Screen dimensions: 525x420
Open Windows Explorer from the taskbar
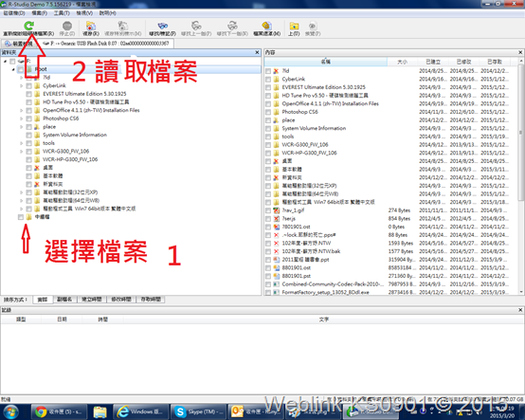[100, 412]
